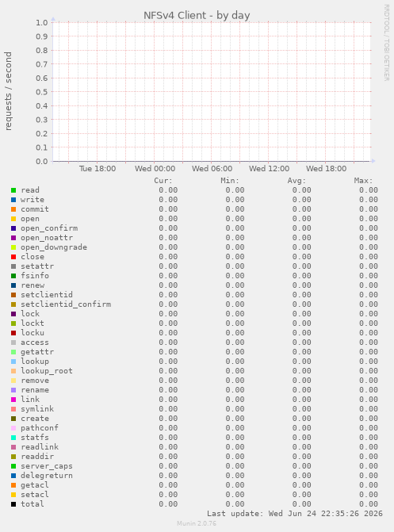Viewport: 394px width, 532px height.
Task: Click the blue write legend swatch
Action: pos(13,200)
